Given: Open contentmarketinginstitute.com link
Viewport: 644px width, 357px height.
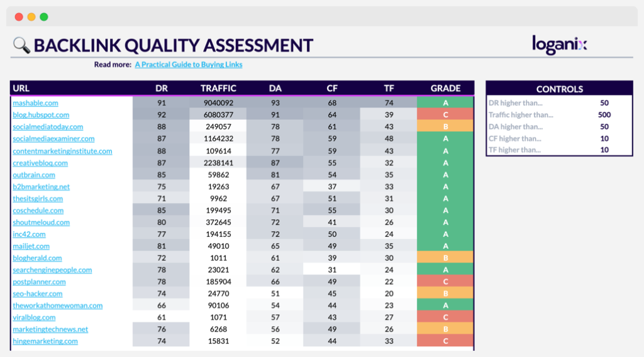Looking at the screenshot, I should tap(62, 151).
